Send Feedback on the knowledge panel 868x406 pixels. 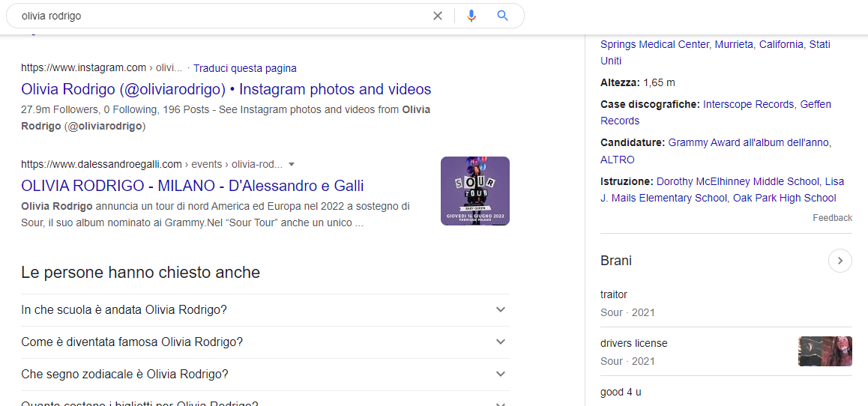coord(832,218)
